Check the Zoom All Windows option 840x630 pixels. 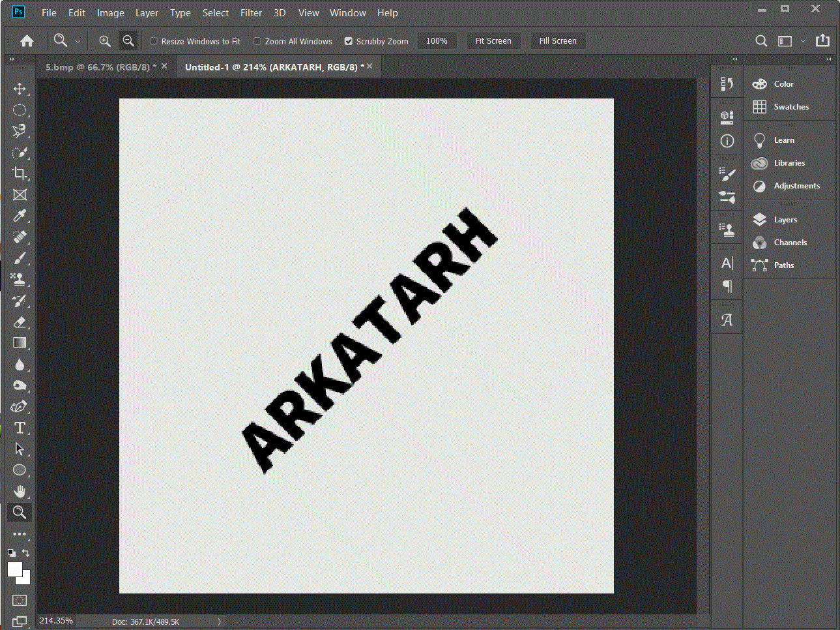(257, 41)
